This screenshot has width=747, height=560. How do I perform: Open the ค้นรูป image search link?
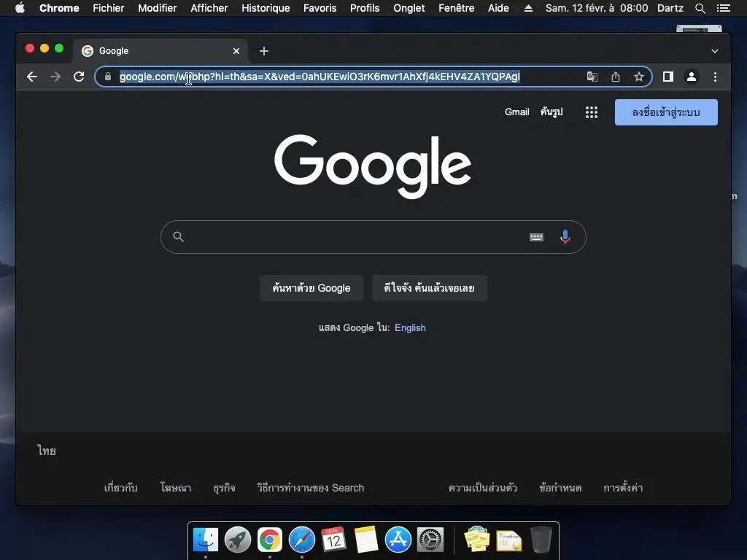point(551,112)
